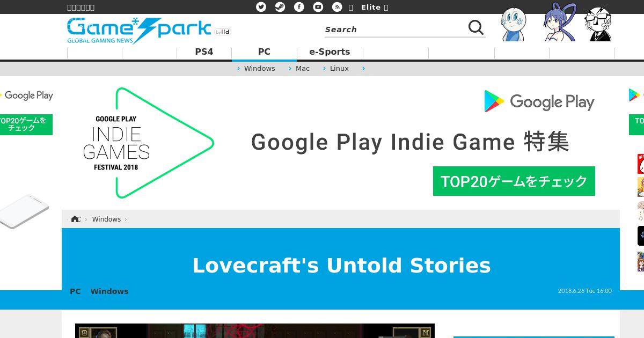Open the Steam icon link
The width and height of the screenshot is (644, 338).
pos(280,7)
